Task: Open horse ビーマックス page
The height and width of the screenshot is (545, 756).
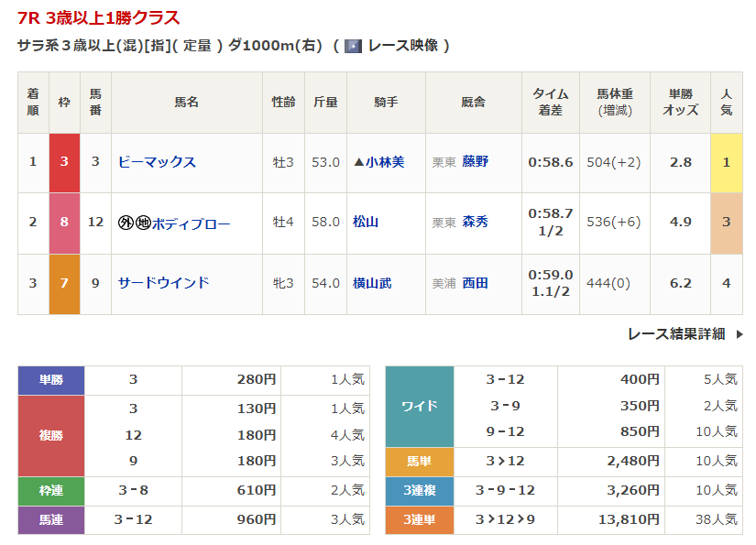Action: pyautogui.click(x=158, y=162)
